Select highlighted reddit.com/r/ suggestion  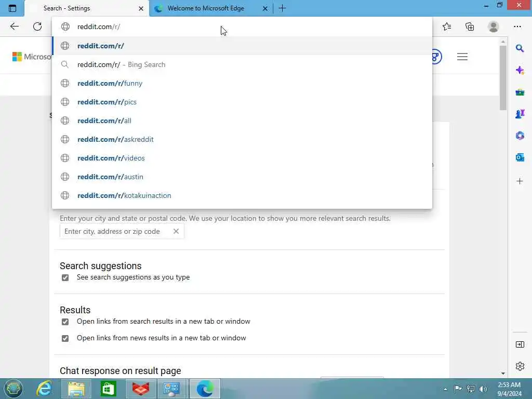(242, 46)
